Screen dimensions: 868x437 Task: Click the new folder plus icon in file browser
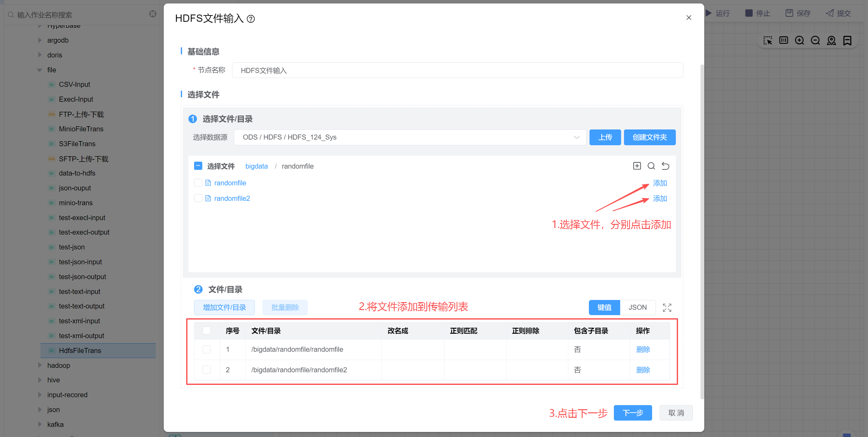tap(637, 166)
